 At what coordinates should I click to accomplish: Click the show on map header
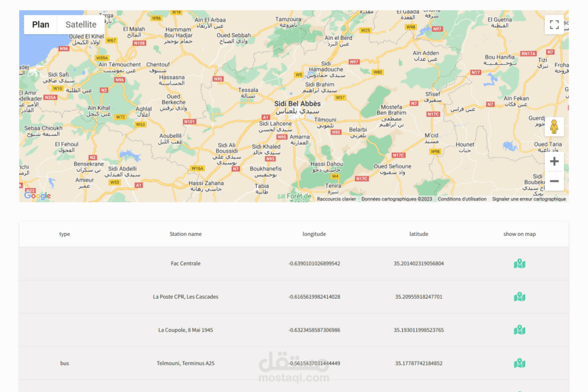[x=519, y=234]
